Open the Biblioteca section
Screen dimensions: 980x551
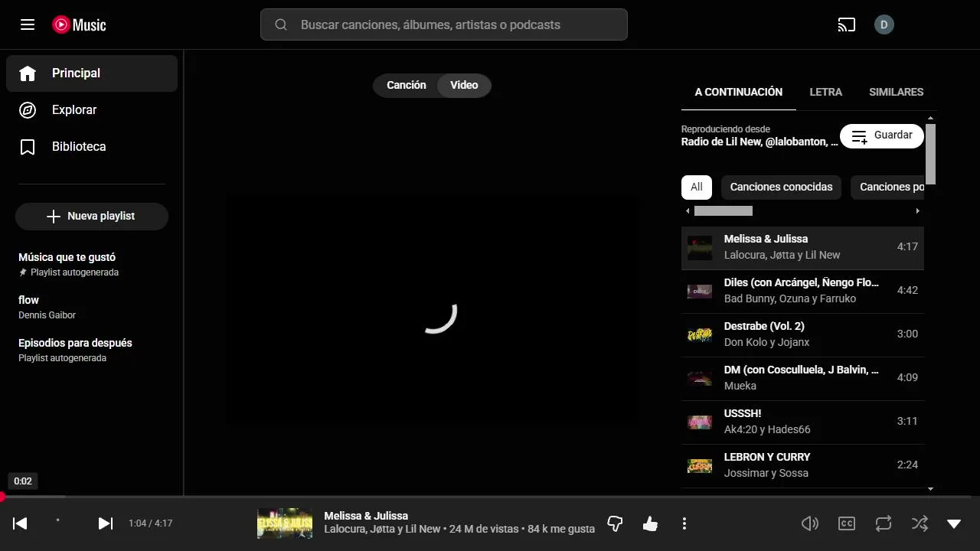click(x=92, y=147)
